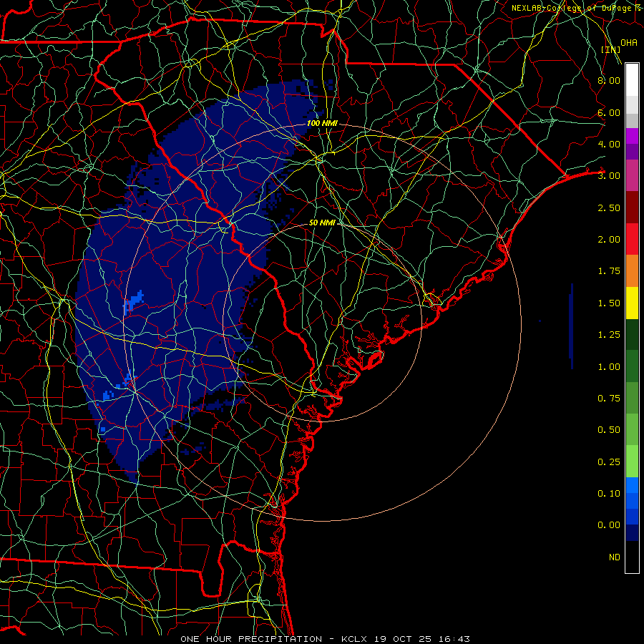Pick the orange 1.75 legend band

(632, 270)
